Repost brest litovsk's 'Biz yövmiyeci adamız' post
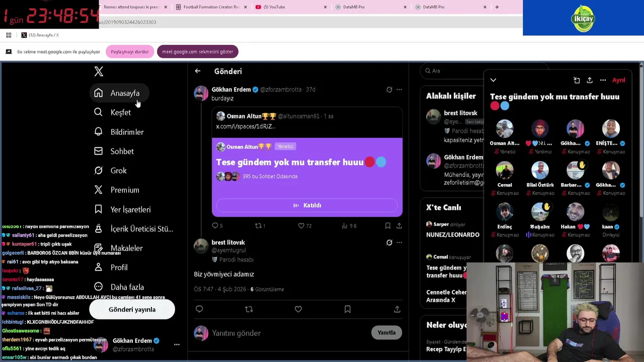The image size is (644, 362). tap(249, 309)
